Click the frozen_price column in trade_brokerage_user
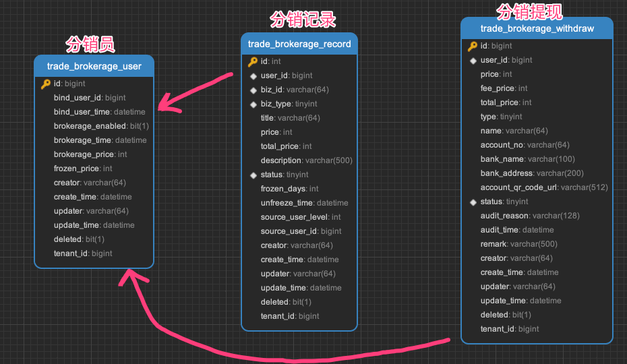The height and width of the screenshot is (364, 627). point(83,169)
